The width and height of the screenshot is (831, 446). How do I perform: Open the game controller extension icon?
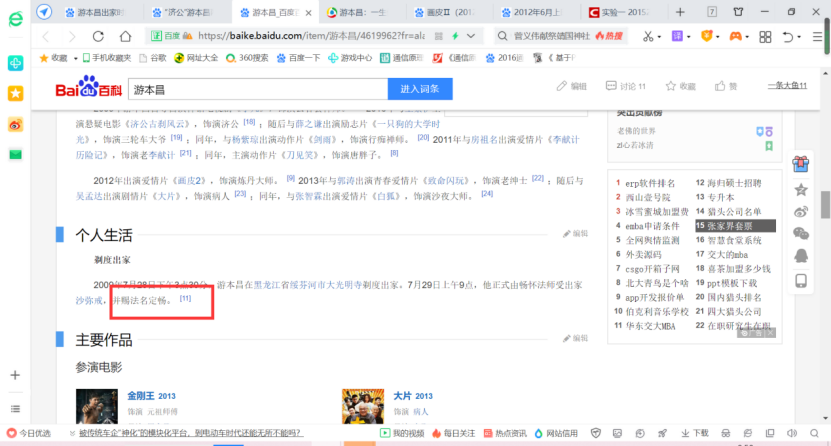pos(735,36)
